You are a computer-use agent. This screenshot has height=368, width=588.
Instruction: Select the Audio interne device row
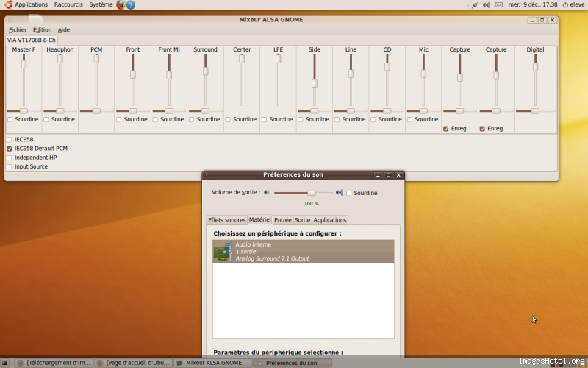click(303, 251)
